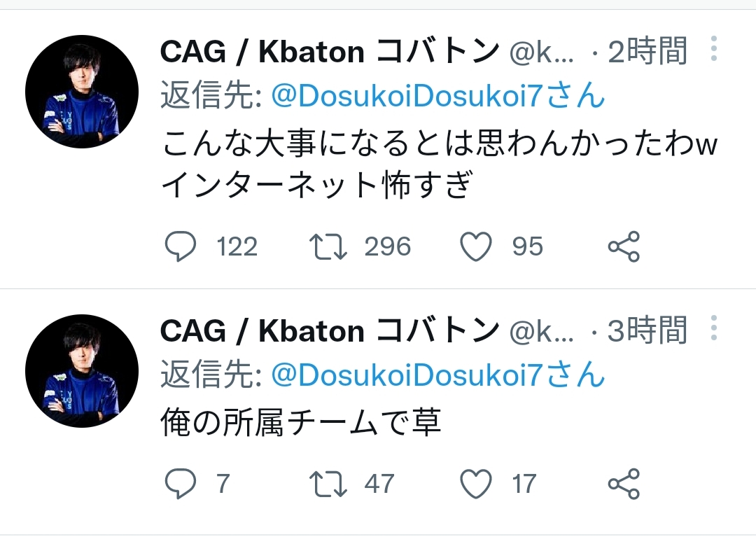Click the 3時間 timestamp
Viewport: 756px width, 558px height.
(x=647, y=330)
